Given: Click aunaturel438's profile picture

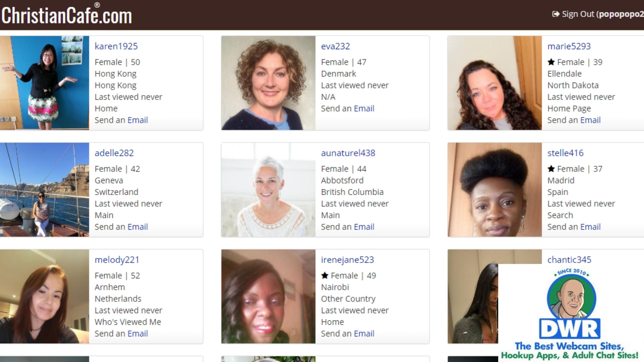Looking at the screenshot, I should [x=268, y=190].
